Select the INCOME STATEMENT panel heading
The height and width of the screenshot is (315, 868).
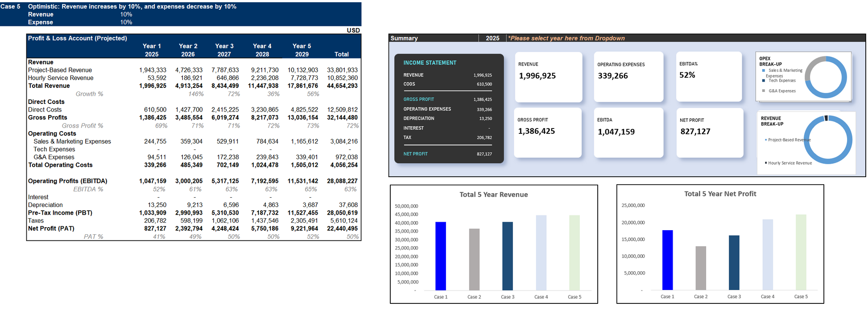tap(430, 63)
